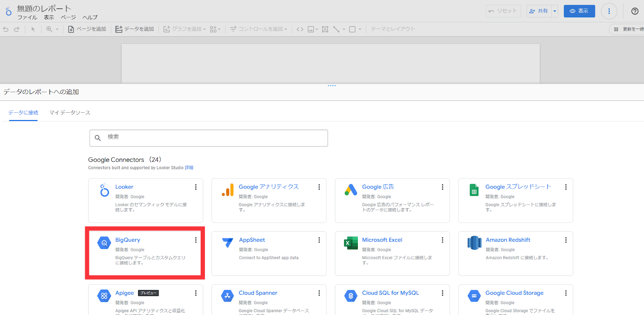644x315 pixels.
Task: Click the リセット button
Action: [503, 11]
